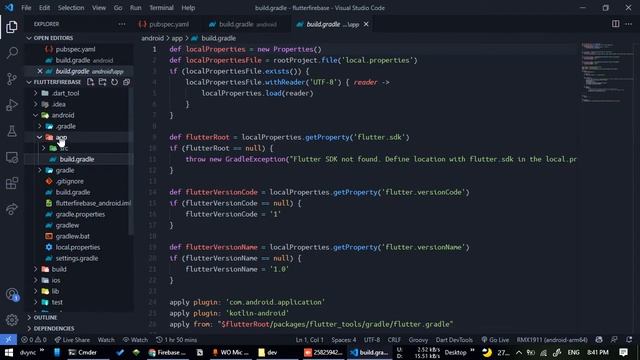Open Firebase browser window in taskbar
This screenshot has width=640, height=360.
tap(167, 352)
